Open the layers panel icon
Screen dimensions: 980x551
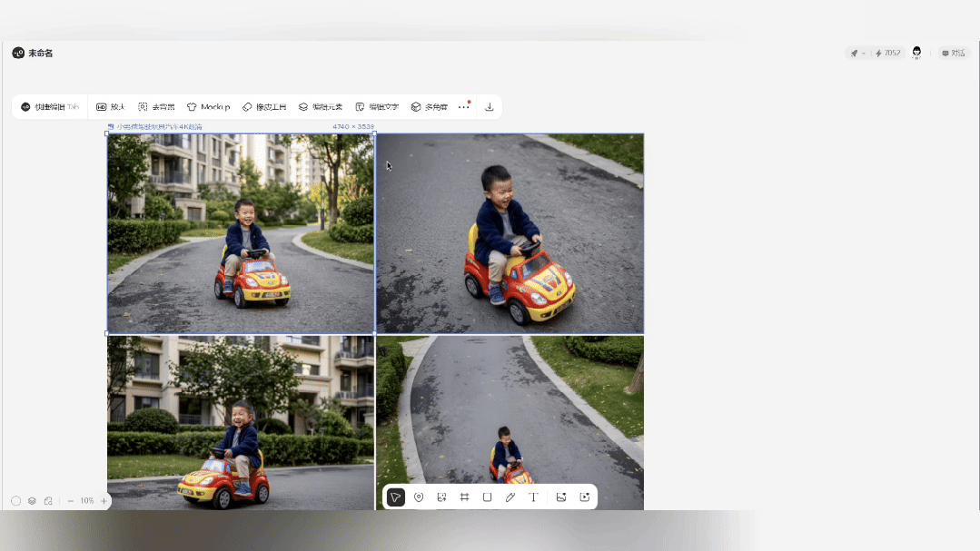[x=32, y=501]
